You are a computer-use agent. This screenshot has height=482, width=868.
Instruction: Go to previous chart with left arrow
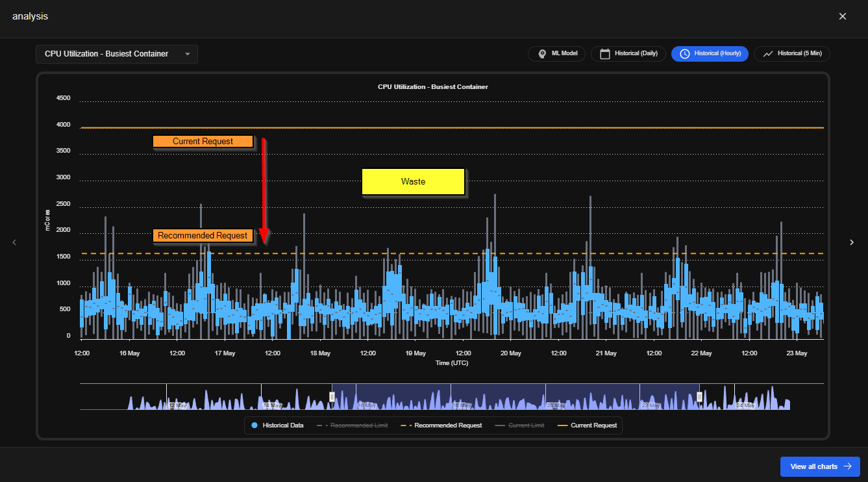click(14, 242)
